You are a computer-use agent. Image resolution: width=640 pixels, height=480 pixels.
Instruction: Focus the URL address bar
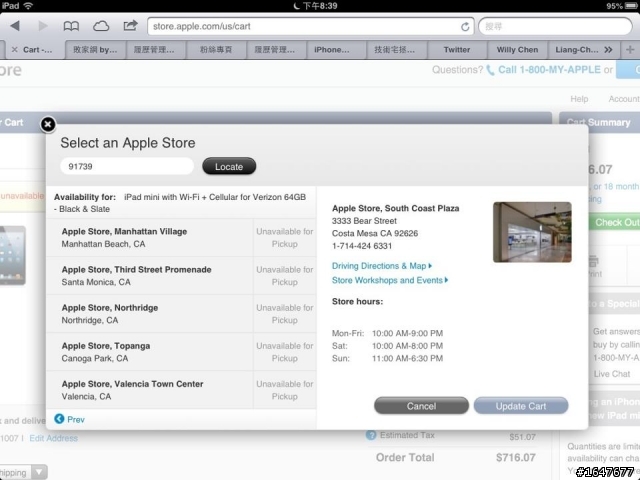click(310, 27)
